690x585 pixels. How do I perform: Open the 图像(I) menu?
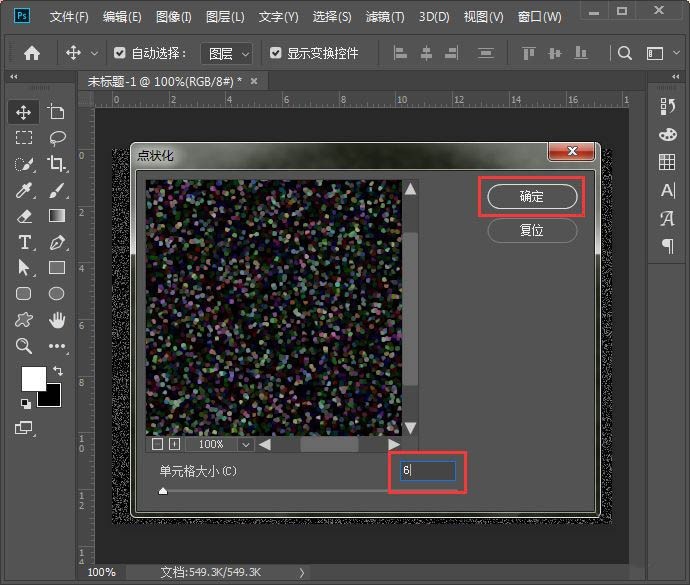coord(174,17)
